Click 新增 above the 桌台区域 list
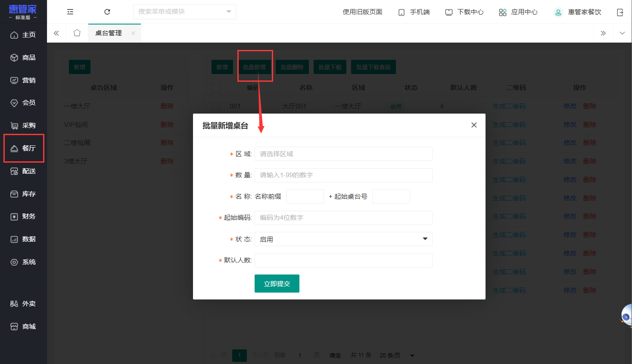This screenshot has width=632, height=364. coord(80,67)
